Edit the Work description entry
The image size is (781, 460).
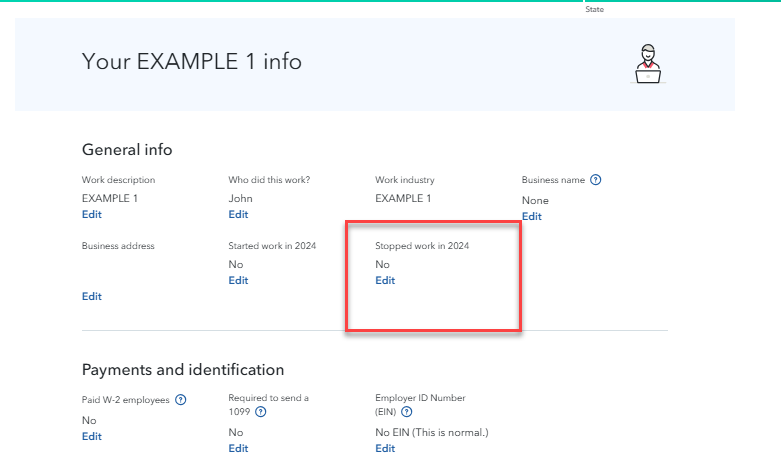[91, 214]
